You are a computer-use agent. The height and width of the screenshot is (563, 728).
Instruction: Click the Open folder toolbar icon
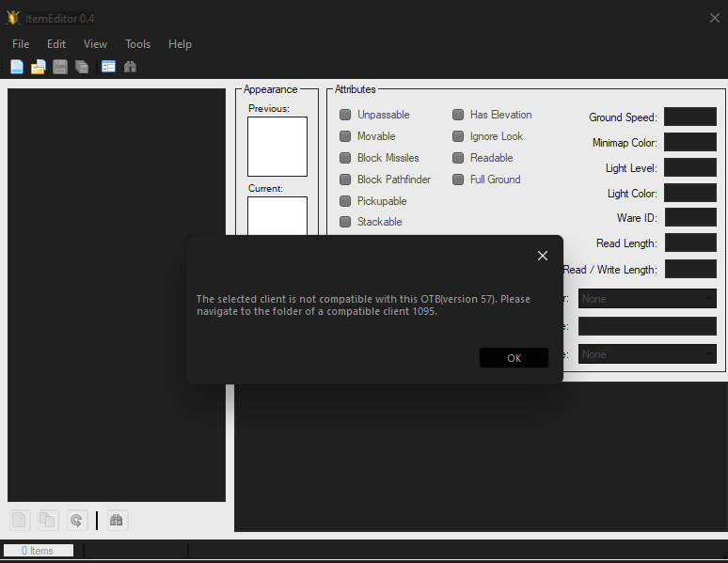[x=39, y=67]
